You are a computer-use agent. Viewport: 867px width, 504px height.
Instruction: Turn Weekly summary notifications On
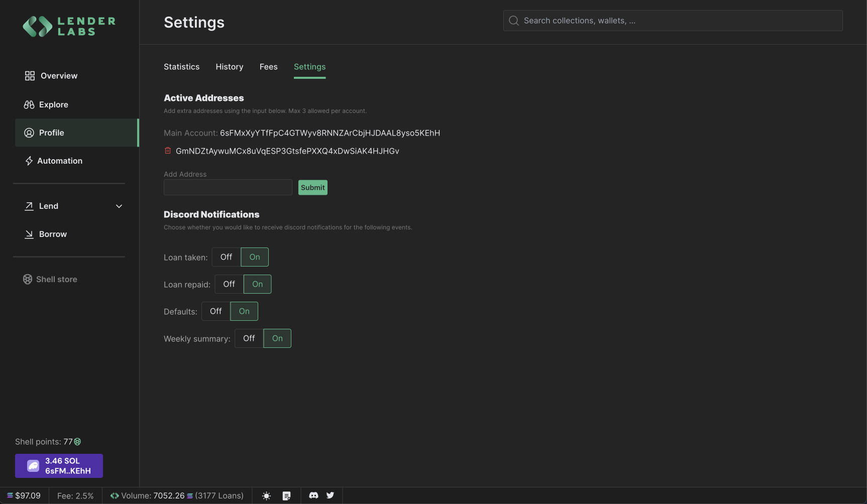277,338
